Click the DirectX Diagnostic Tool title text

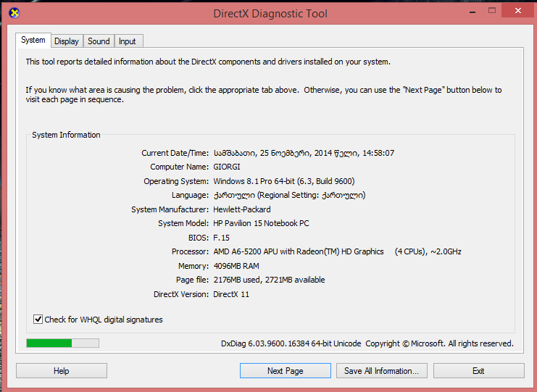tap(270, 14)
